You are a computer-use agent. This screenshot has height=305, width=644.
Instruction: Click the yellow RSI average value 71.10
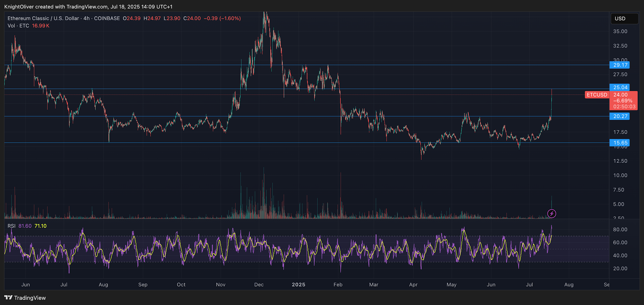[41, 226]
